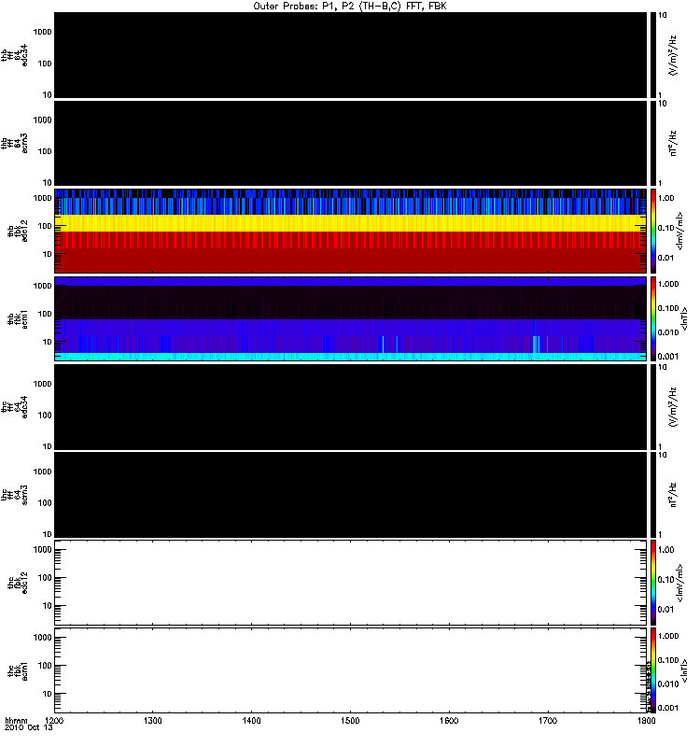Click the "2010 Oct 13" date label

28,727
